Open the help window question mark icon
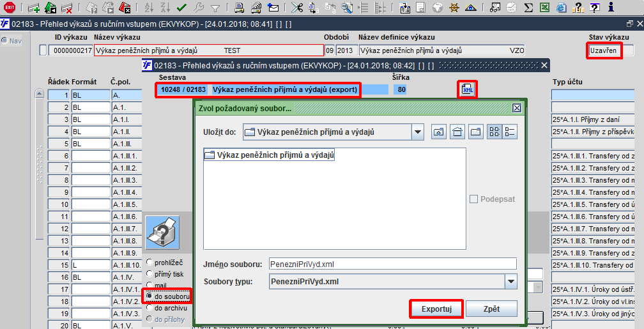 (x=594, y=8)
